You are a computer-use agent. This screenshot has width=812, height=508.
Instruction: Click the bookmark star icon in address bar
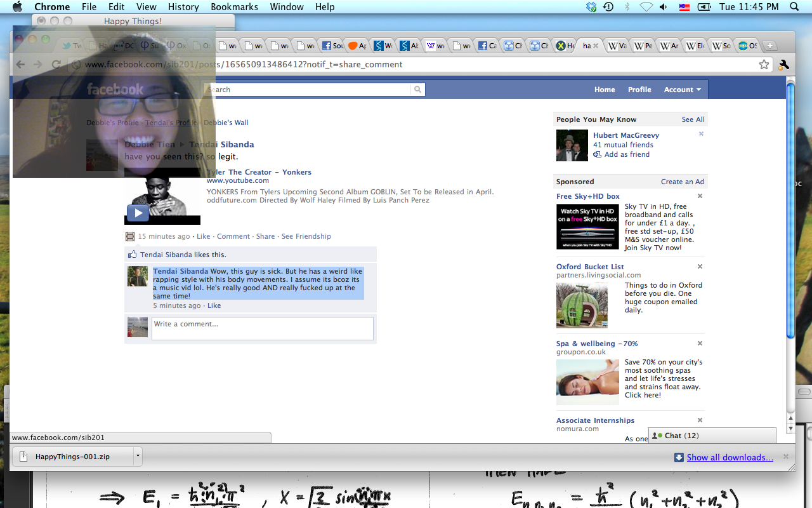coord(764,64)
